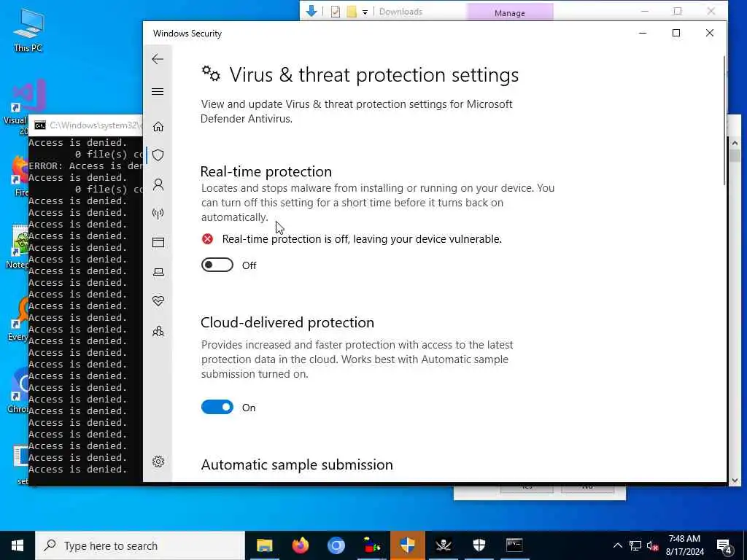Viewport: 747px width, 560px height.
Task: Click the red real-time protection error icon
Action: [207, 238]
